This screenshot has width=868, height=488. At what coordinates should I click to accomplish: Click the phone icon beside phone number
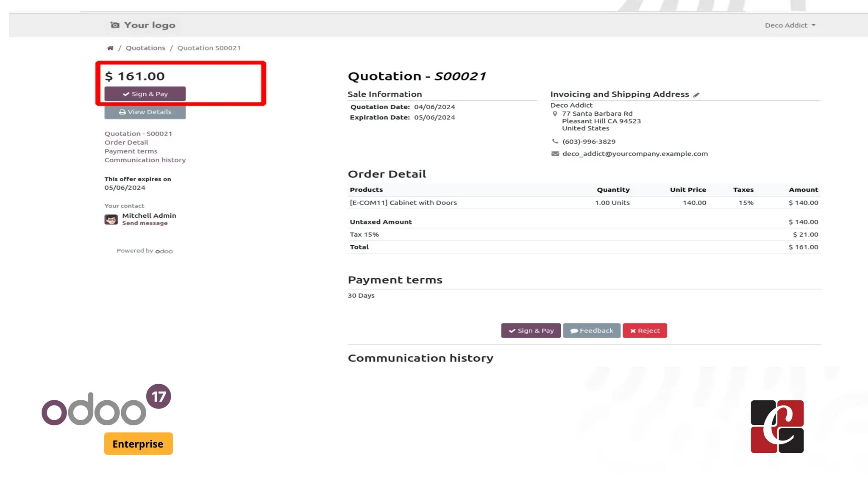tap(555, 141)
